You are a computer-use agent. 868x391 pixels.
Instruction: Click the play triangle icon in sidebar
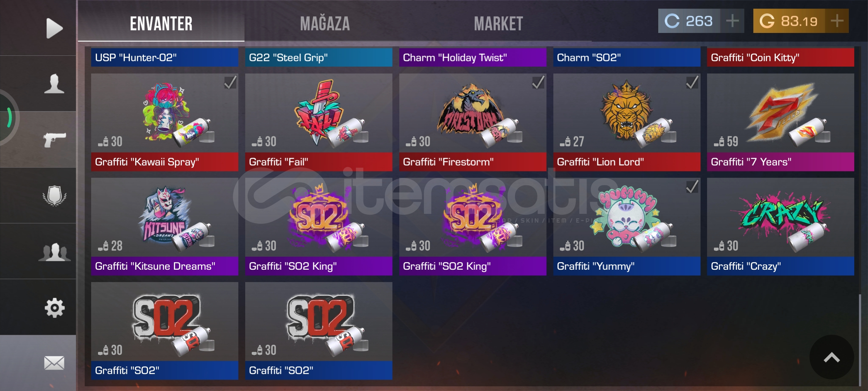pos(55,28)
